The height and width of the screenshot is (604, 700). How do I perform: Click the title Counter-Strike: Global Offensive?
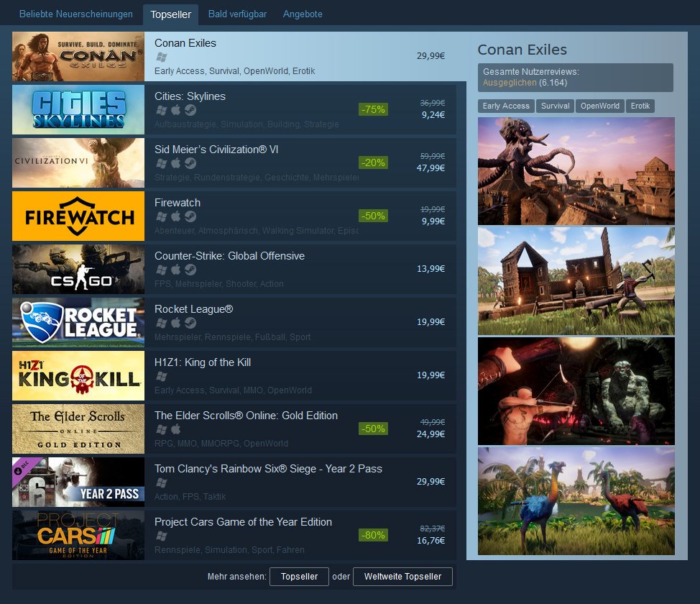pyautogui.click(x=229, y=255)
